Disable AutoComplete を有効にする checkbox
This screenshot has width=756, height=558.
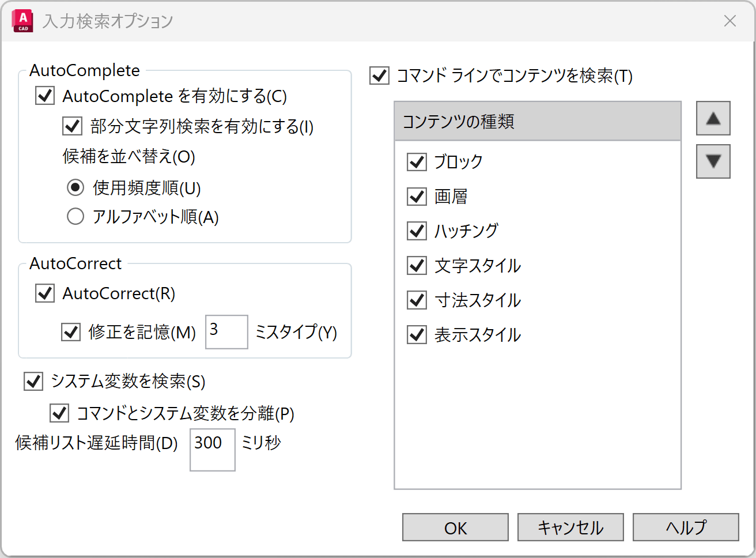pyautogui.click(x=46, y=96)
